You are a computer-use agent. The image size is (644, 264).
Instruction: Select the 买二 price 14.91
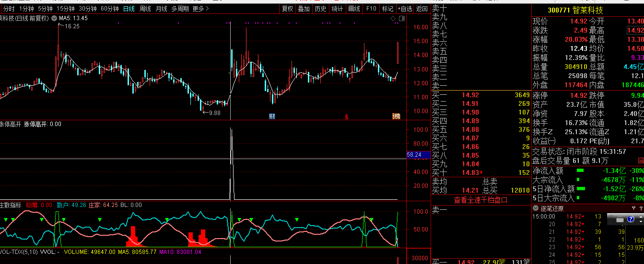coord(470,103)
